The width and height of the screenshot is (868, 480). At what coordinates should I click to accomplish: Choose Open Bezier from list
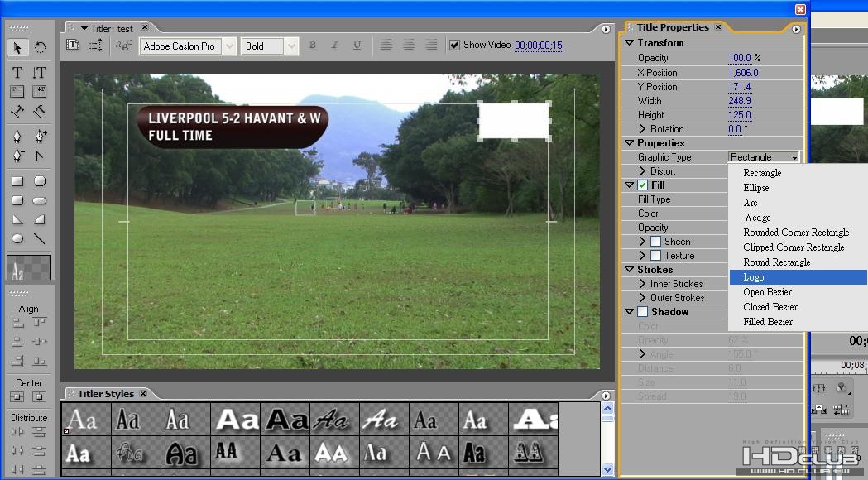[x=798, y=292]
